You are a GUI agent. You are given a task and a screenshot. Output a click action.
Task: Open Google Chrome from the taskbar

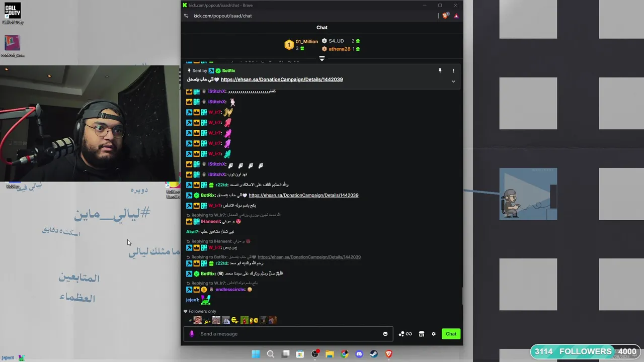click(x=345, y=354)
